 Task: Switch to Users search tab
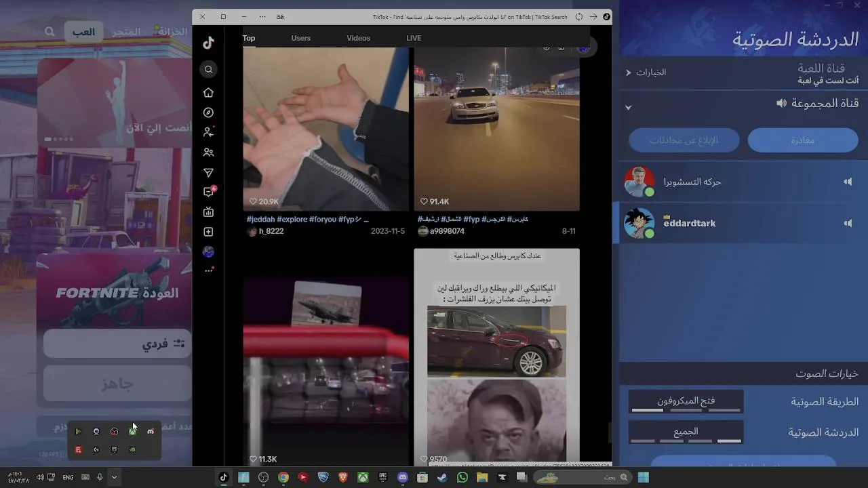(x=301, y=38)
